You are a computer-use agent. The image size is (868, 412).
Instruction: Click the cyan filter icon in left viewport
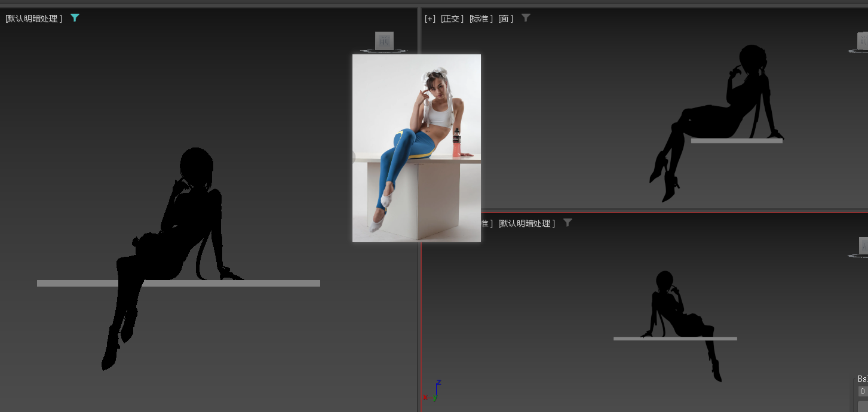click(75, 18)
